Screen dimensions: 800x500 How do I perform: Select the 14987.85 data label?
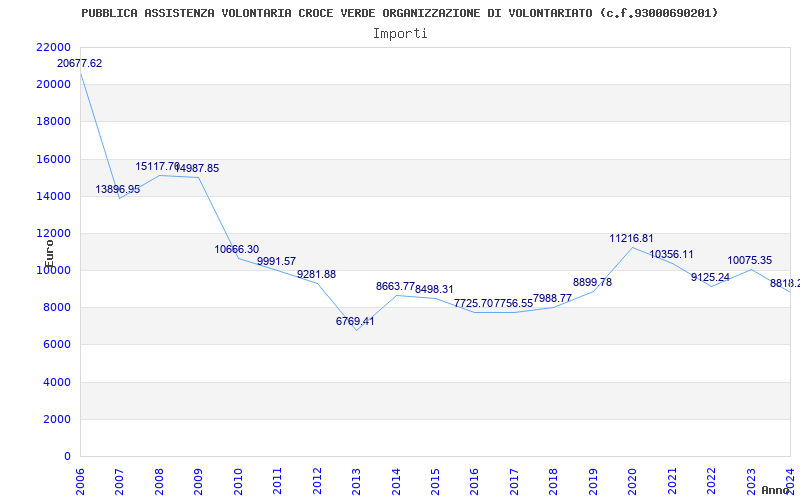pos(197,168)
